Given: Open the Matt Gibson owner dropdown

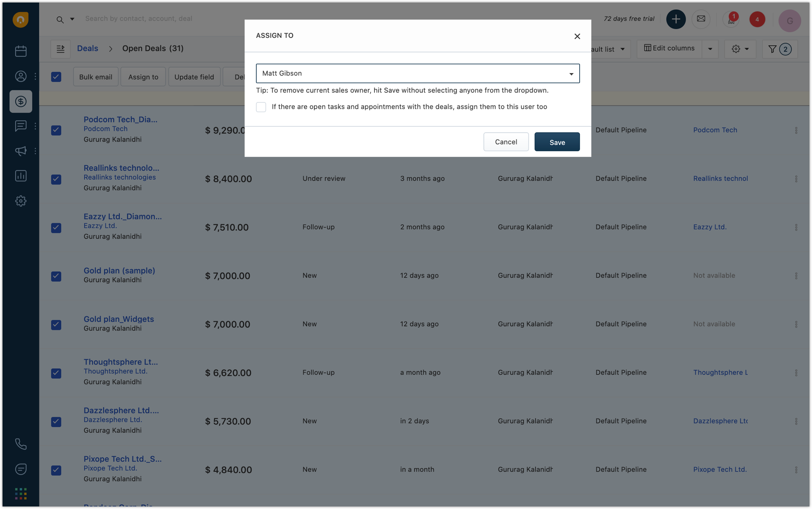Looking at the screenshot, I should (417, 73).
